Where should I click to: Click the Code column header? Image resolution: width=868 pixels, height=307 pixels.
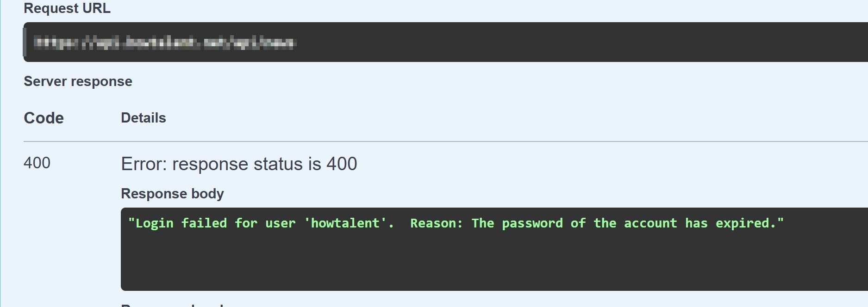[x=44, y=118]
